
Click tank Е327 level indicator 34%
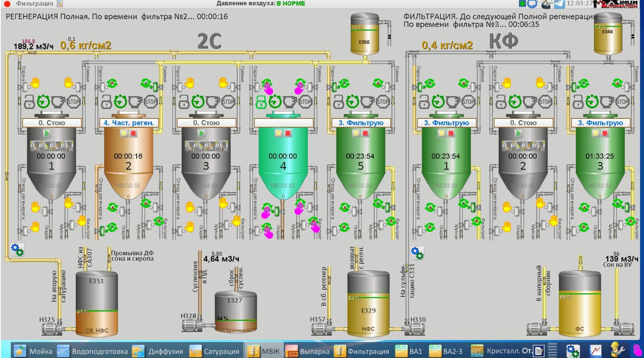(x=222, y=318)
